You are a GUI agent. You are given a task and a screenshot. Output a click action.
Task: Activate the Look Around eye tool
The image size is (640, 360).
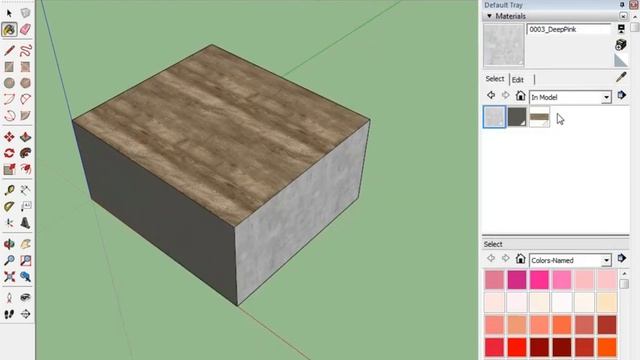[25, 298]
